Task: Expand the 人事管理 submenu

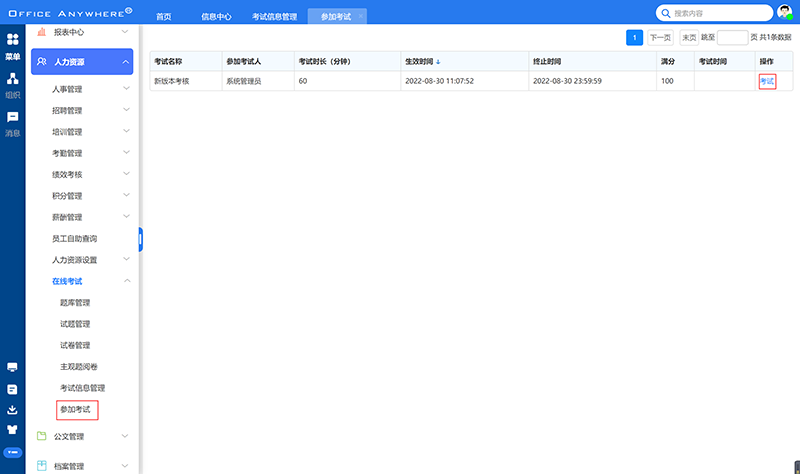Action: pyautogui.click(x=126, y=89)
